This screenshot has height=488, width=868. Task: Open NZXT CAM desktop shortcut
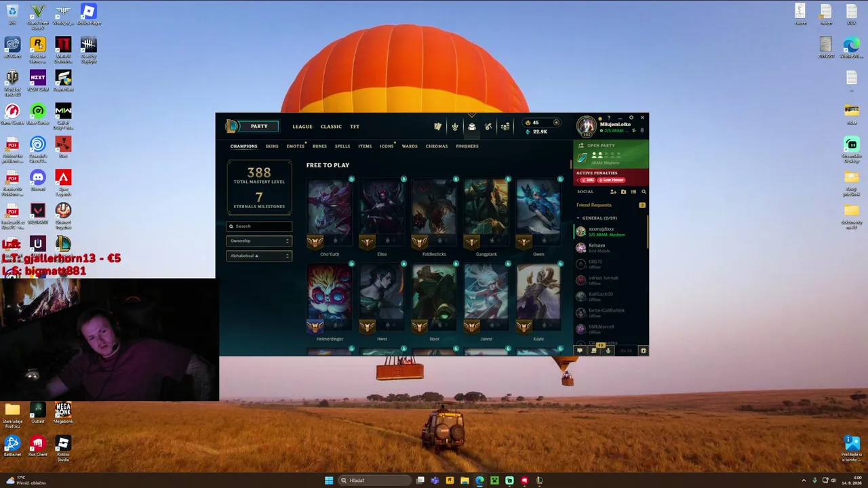38,81
